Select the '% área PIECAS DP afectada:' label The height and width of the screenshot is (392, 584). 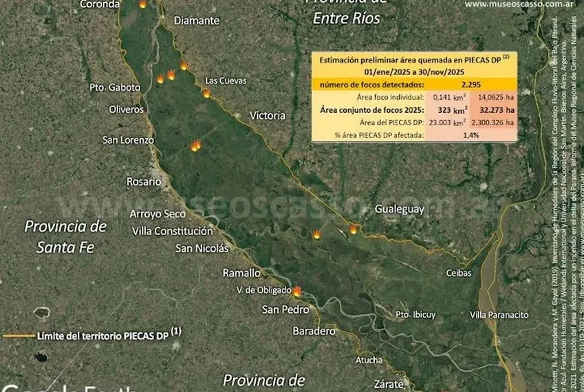click(x=379, y=135)
